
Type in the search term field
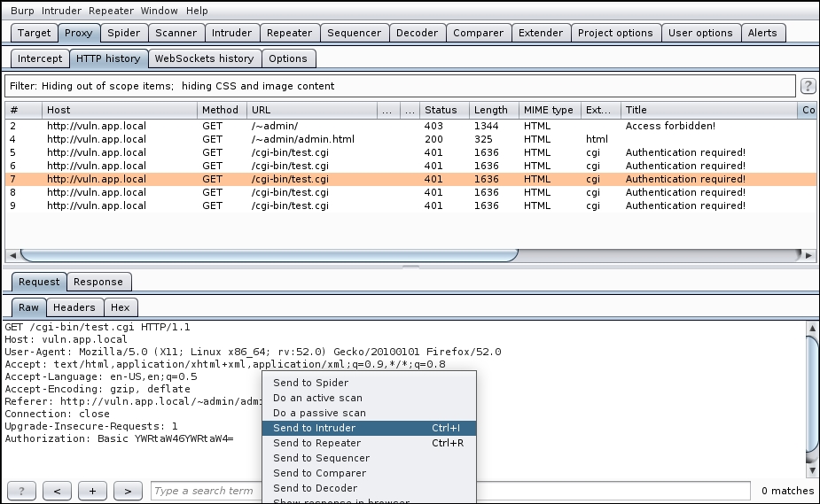[x=204, y=491]
